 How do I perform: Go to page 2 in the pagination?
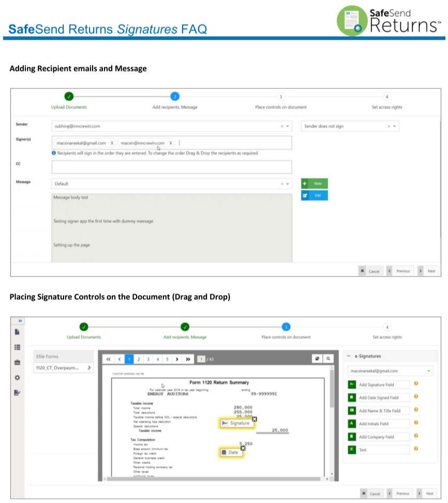point(139,359)
